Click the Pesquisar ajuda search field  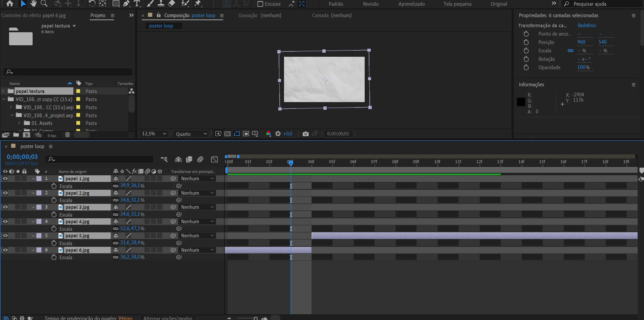(x=603, y=4)
